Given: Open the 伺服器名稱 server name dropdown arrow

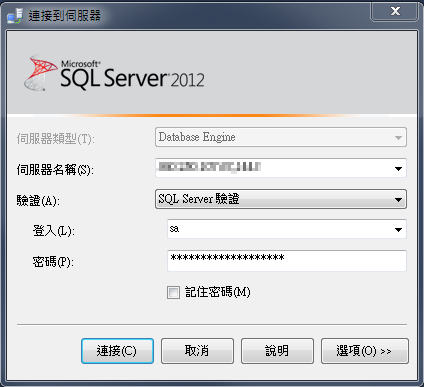Looking at the screenshot, I should click(398, 169).
